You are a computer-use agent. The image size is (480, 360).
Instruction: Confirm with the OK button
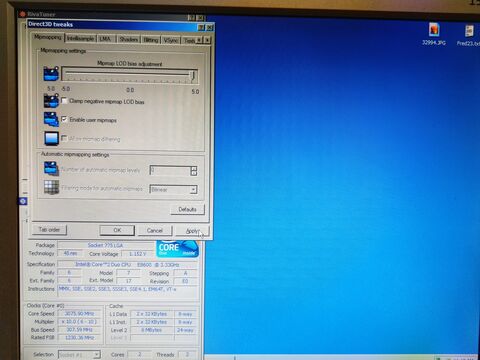[117, 230]
